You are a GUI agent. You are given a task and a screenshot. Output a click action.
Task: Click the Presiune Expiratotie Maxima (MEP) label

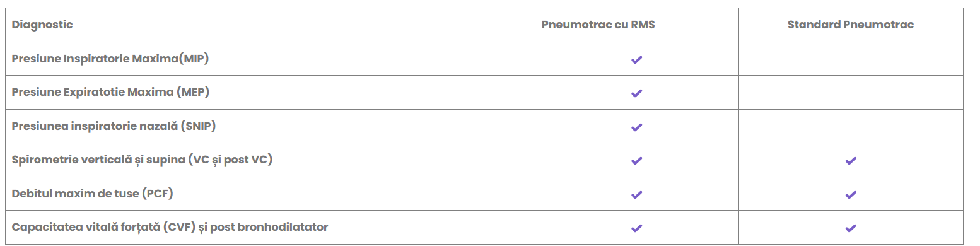110,92
